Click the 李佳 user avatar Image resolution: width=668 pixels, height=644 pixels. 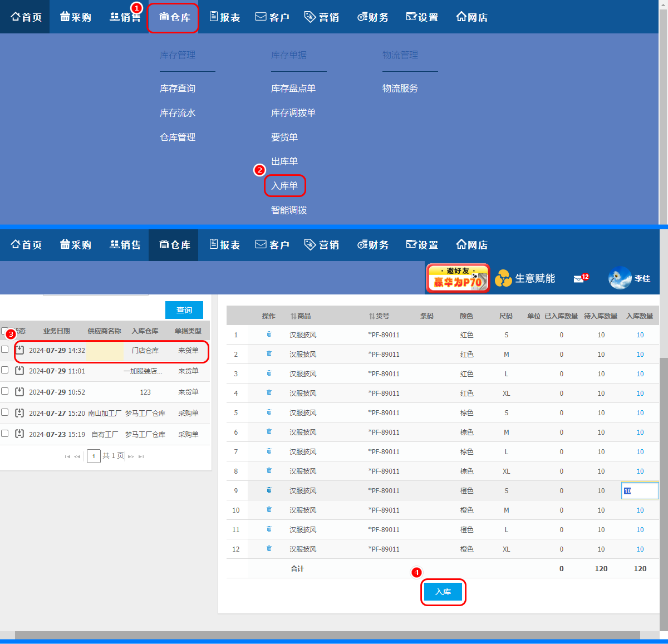[620, 278]
